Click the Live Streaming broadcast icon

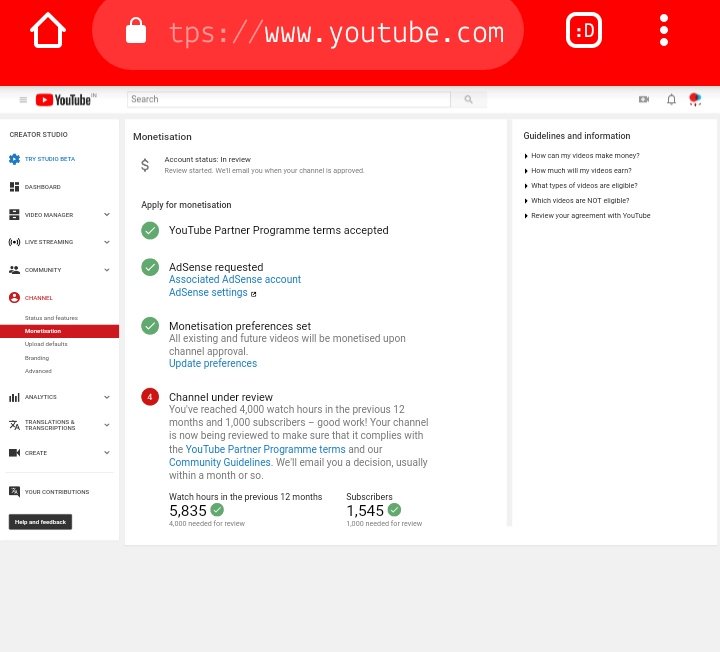pos(14,242)
